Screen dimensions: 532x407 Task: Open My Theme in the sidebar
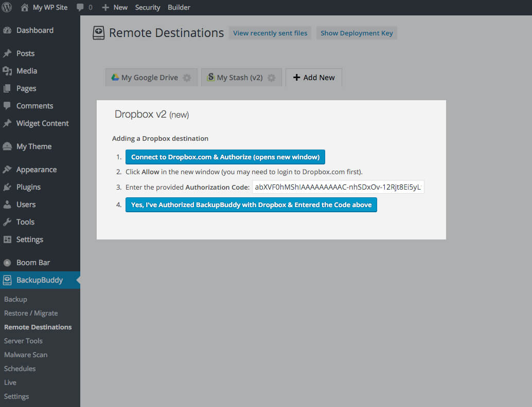34,146
